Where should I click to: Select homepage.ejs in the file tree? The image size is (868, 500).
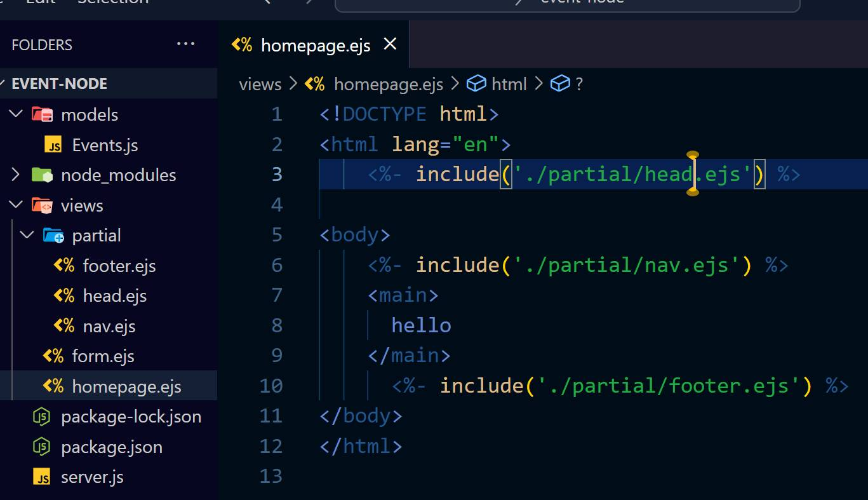point(127,387)
